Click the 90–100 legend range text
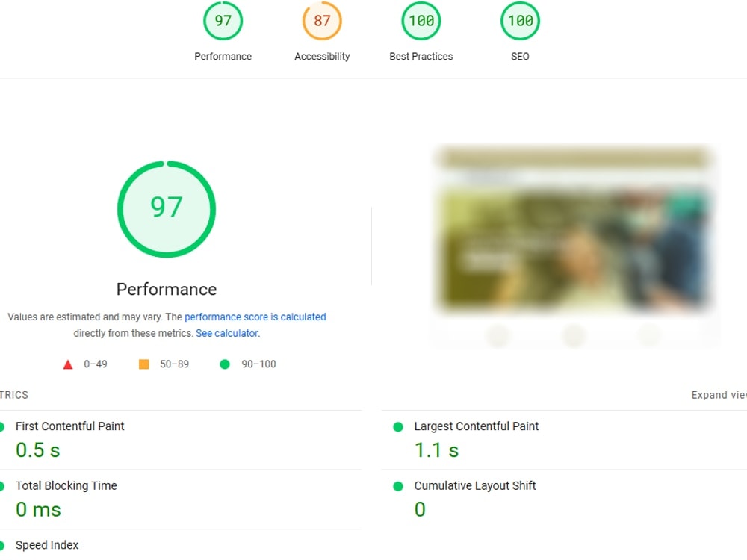The image size is (747, 560). tap(258, 364)
